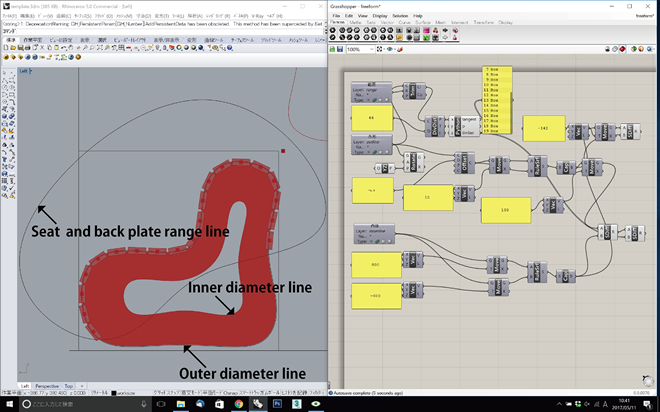The height and width of the screenshot is (412, 660).
Task: Open the notification center in Windows taskbar
Action: pyautogui.click(x=648, y=404)
